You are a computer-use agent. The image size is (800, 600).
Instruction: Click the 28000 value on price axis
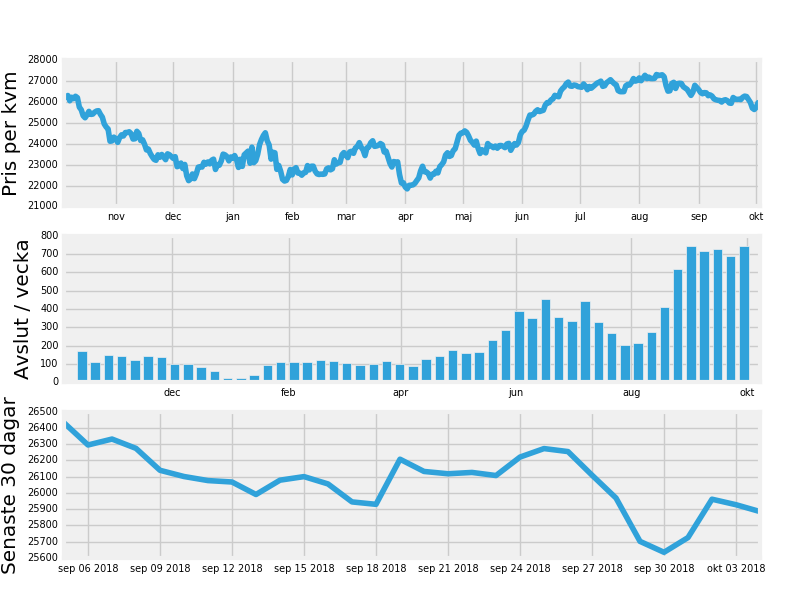pos(42,60)
